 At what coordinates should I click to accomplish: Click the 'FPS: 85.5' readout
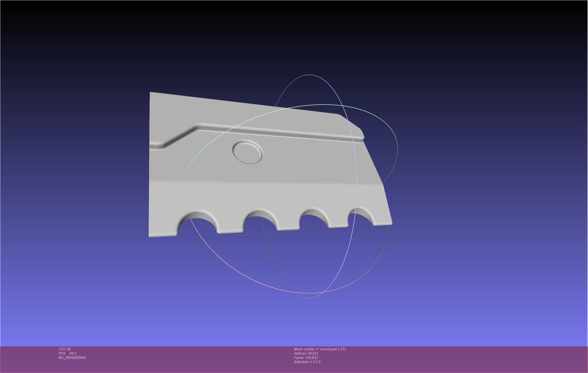coord(68,354)
